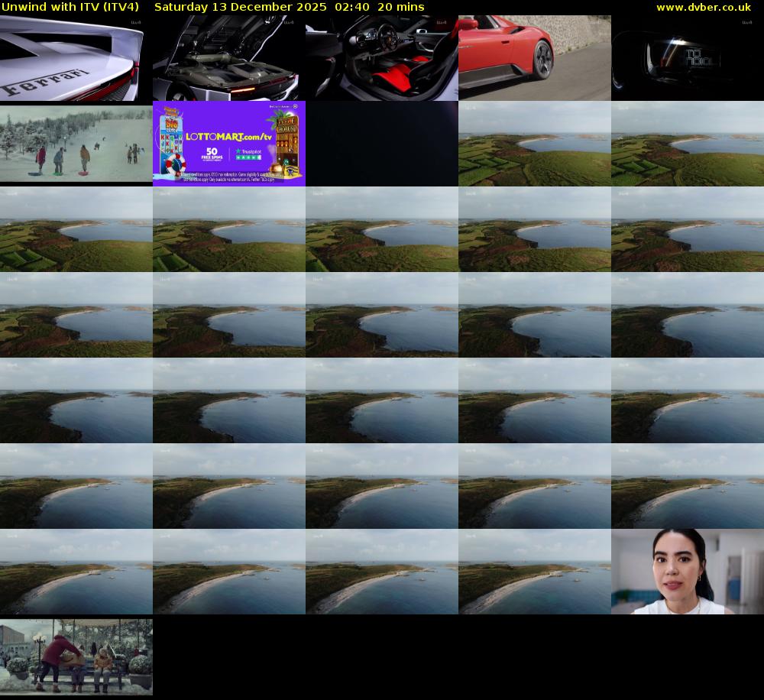764x700 pixels.
Task: Select the coastal thumbnail right of blank frame
Action: 535,144
